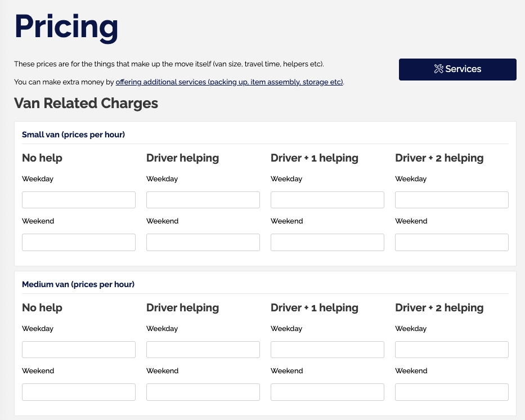
Task: Open the Services button
Action: [x=457, y=69]
